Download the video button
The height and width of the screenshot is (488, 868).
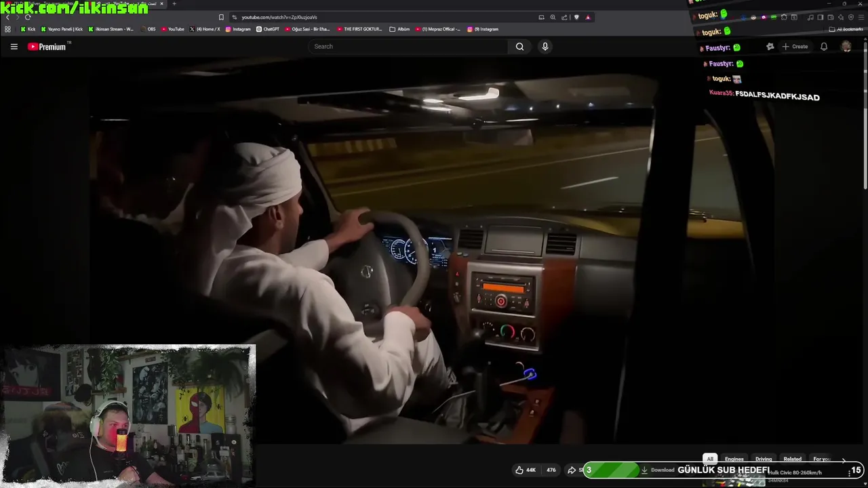pos(658,470)
